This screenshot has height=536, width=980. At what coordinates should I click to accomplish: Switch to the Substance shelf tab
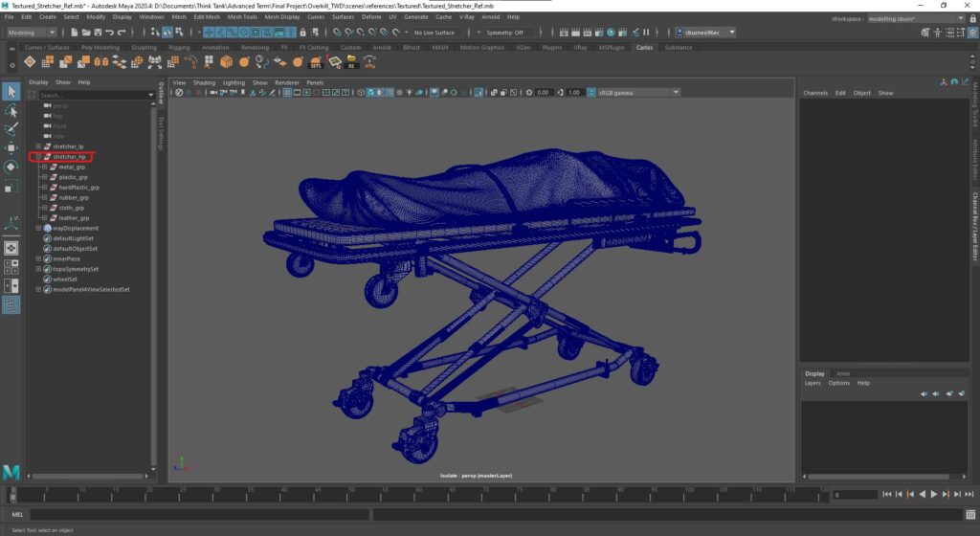click(x=679, y=48)
